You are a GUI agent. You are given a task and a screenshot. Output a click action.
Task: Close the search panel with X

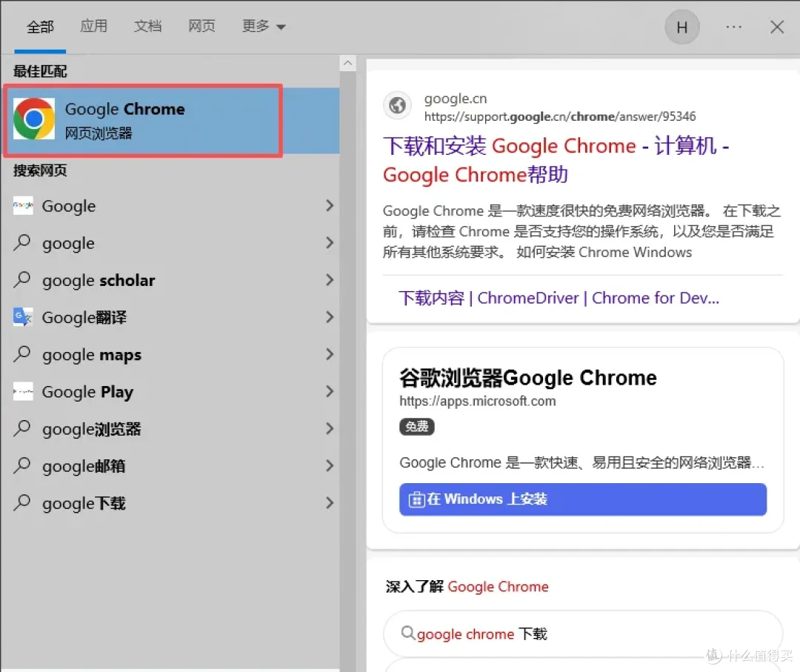(777, 27)
